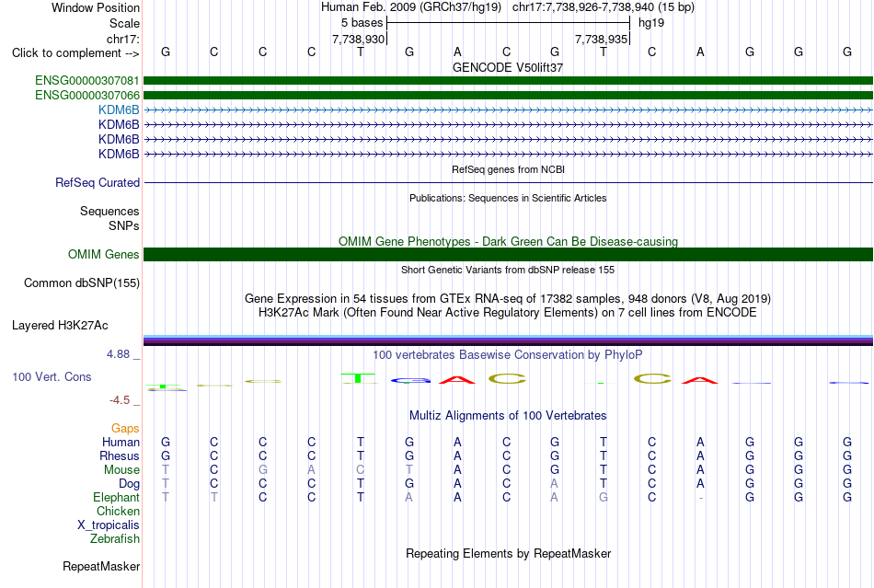Select the Rhesus species label
This screenshot has height=588, width=874.
coord(120,456)
